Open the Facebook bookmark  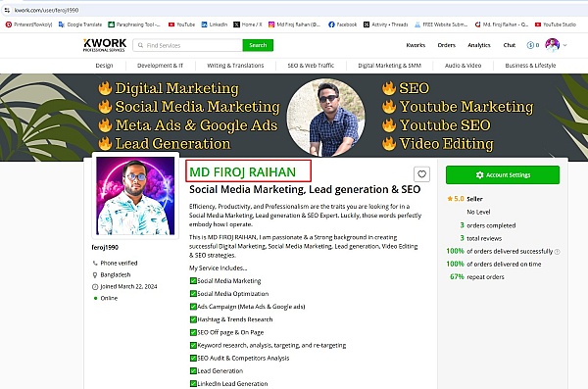point(342,24)
